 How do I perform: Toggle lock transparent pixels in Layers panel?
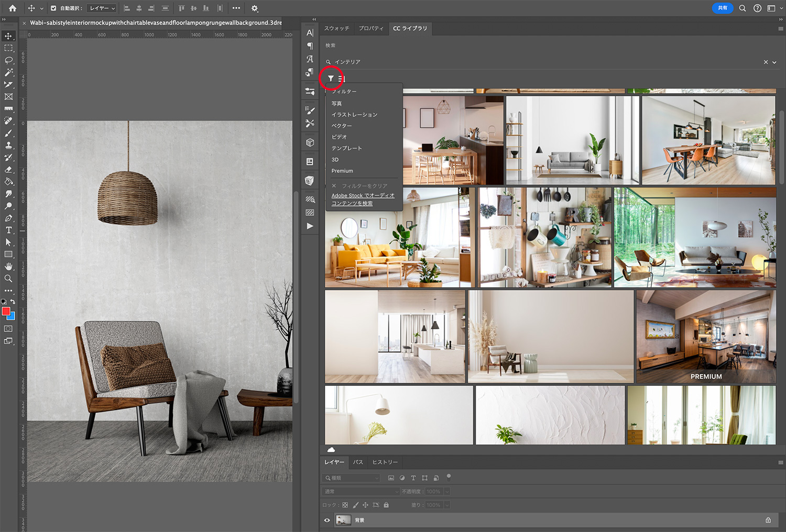(345, 505)
